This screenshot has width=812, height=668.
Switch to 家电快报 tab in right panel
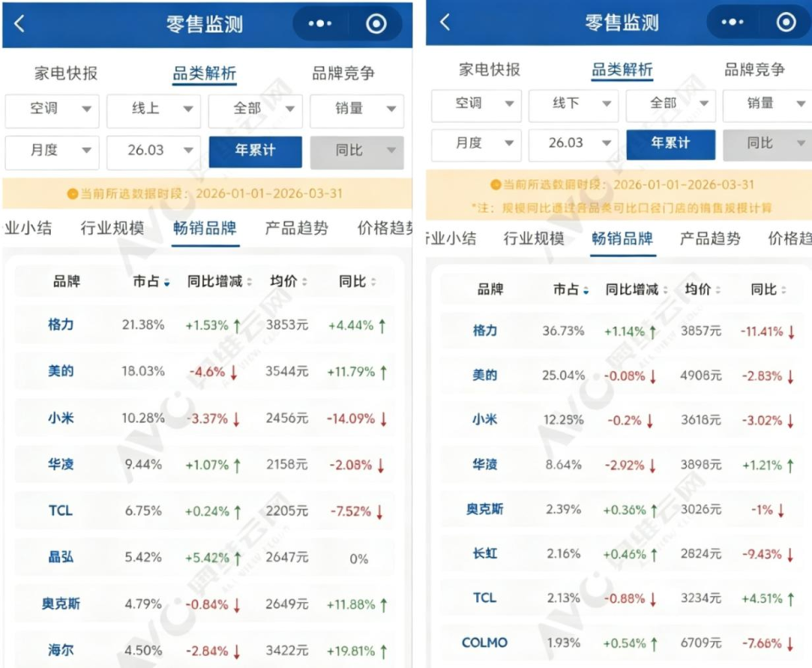pyautogui.click(x=490, y=69)
